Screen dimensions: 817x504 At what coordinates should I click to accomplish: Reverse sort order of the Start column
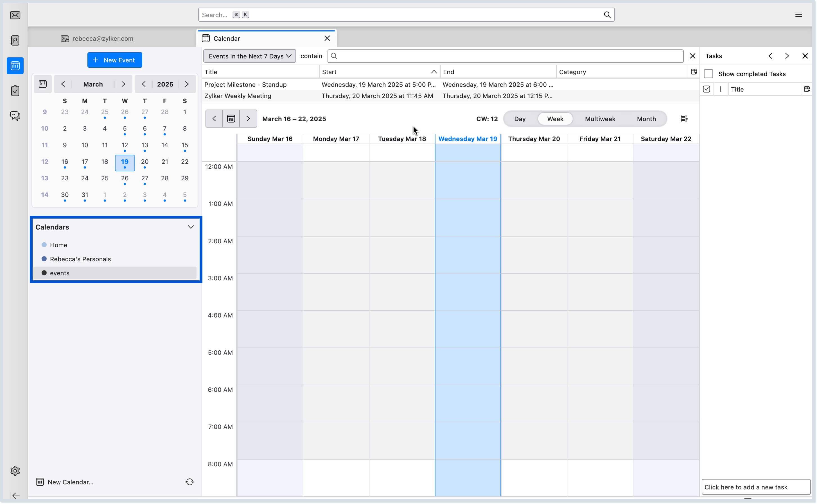point(434,72)
